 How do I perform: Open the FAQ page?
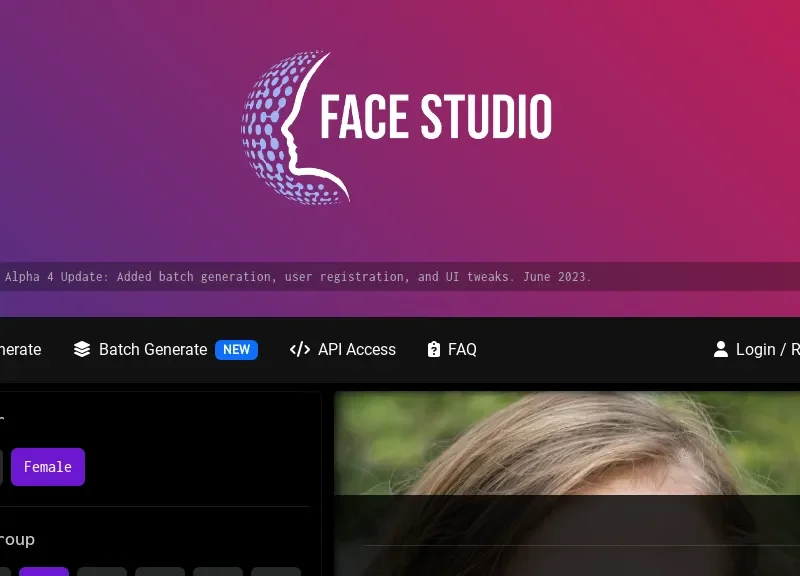point(452,349)
